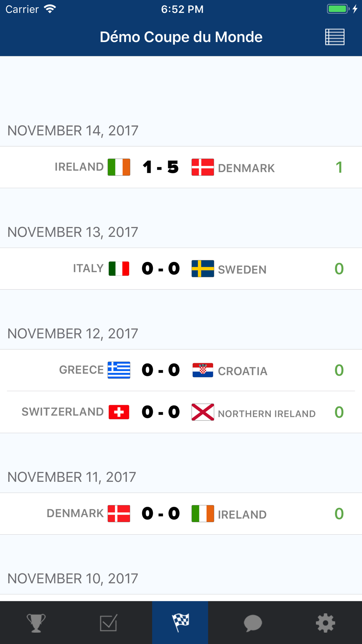Open Switzerland vs Northern Ireland score
Screen dimensions: 362x644
tap(160, 412)
